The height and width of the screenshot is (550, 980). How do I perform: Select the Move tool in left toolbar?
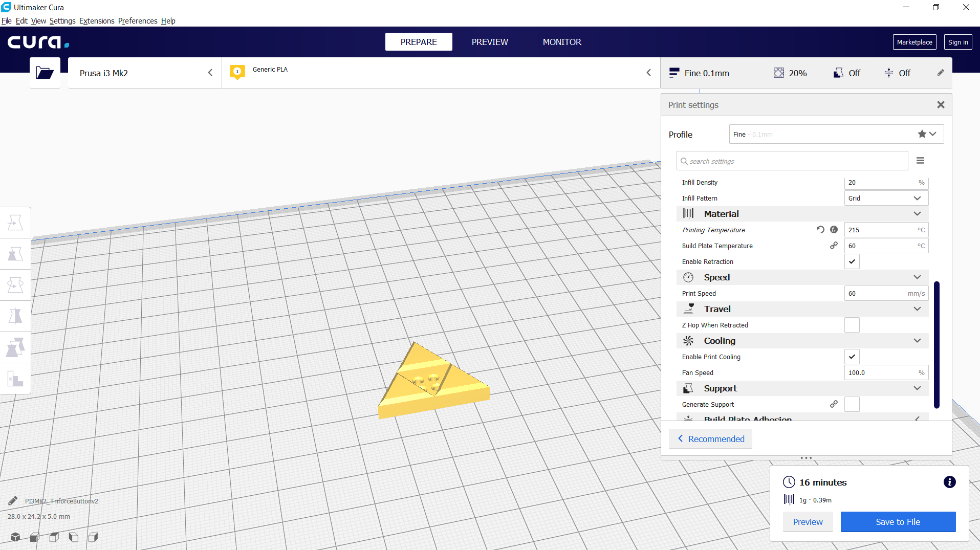(15, 223)
